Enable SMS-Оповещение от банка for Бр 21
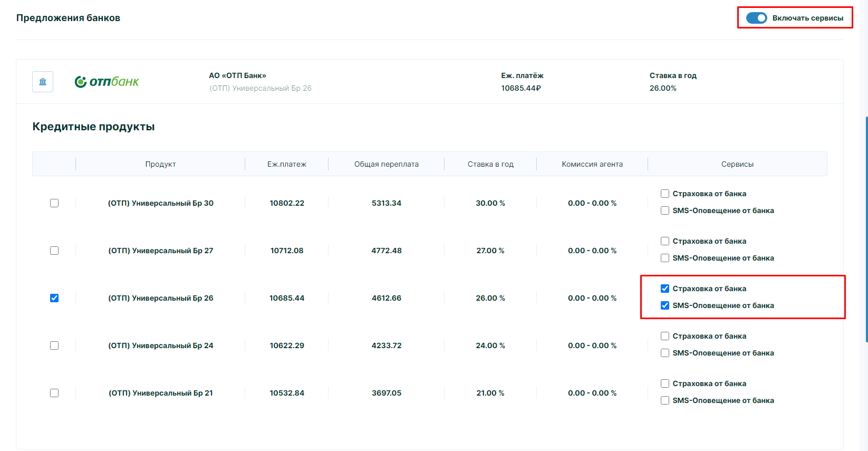The image size is (868, 451). click(665, 400)
